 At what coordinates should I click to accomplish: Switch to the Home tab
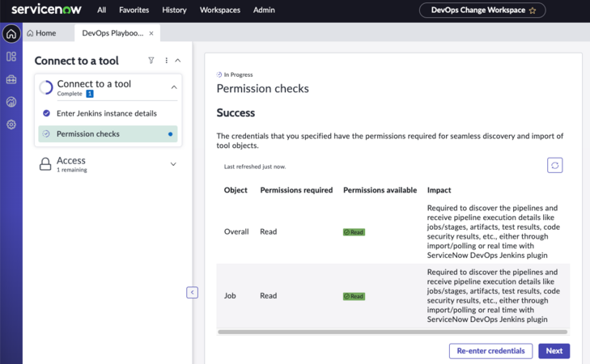pos(41,33)
